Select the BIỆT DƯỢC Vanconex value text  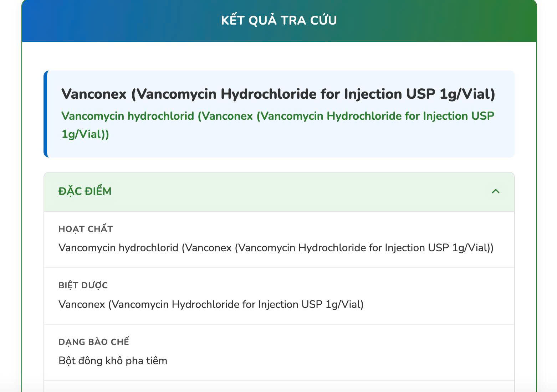(x=211, y=304)
